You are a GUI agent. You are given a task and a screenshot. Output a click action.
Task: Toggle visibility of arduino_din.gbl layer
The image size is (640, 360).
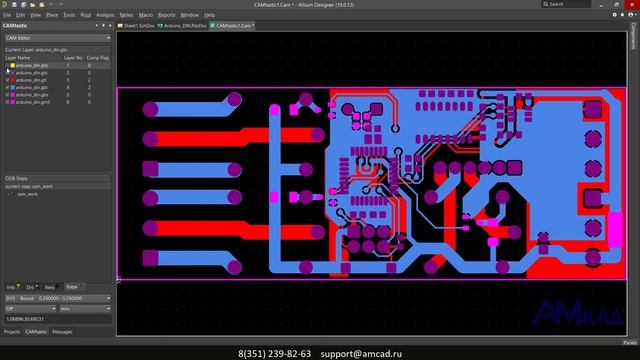click(x=7, y=87)
